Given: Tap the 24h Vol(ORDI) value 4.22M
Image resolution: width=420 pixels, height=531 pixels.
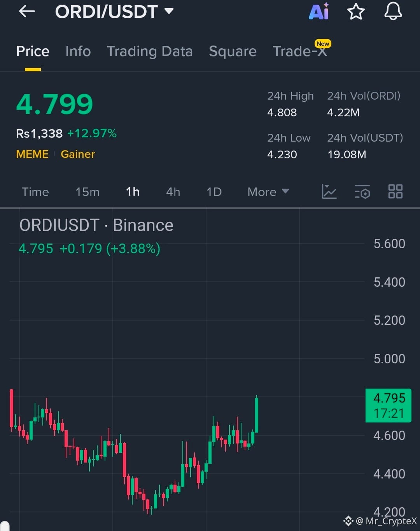Looking at the screenshot, I should (343, 112).
